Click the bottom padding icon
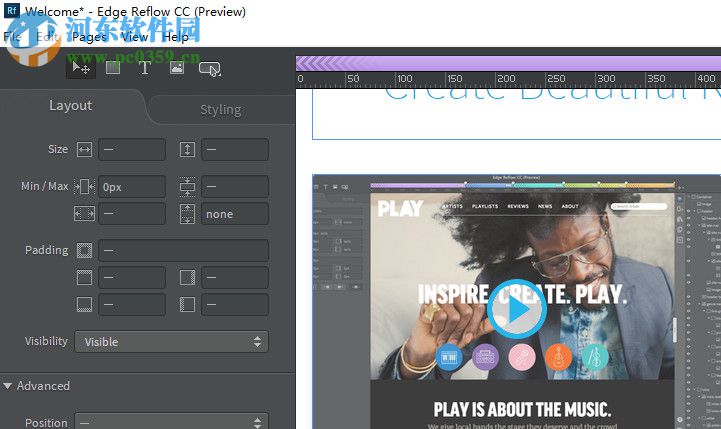 click(84, 304)
